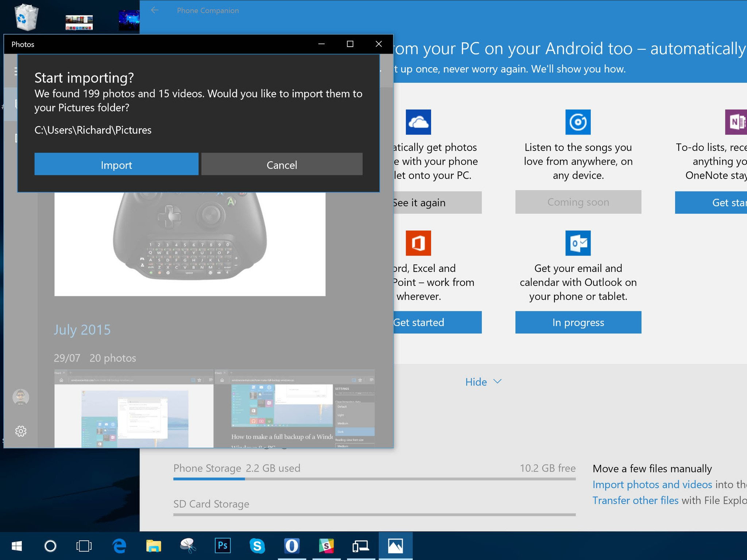Viewport: 747px width, 560px height.
Task: Open Photoshop from the taskbar
Action: (222, 546)
